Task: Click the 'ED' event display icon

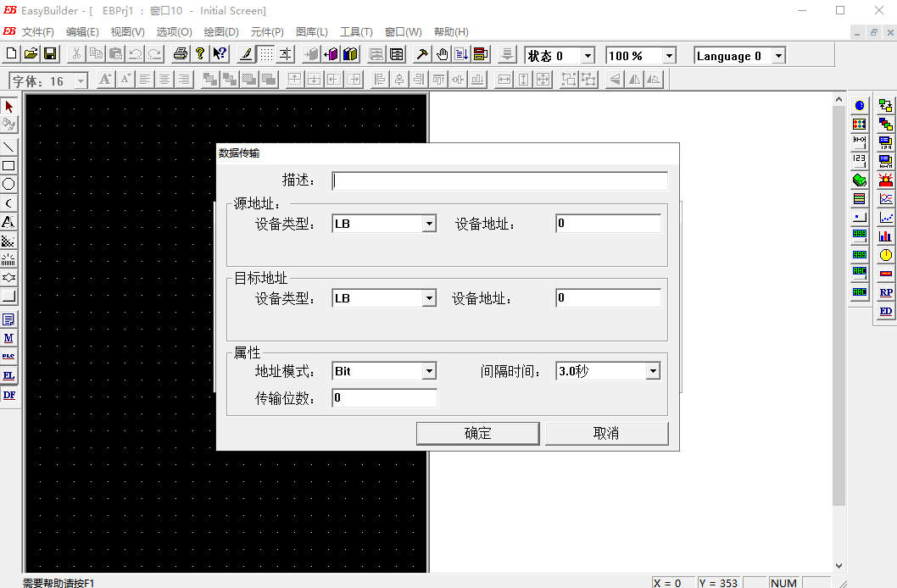Action: [886, 311]
